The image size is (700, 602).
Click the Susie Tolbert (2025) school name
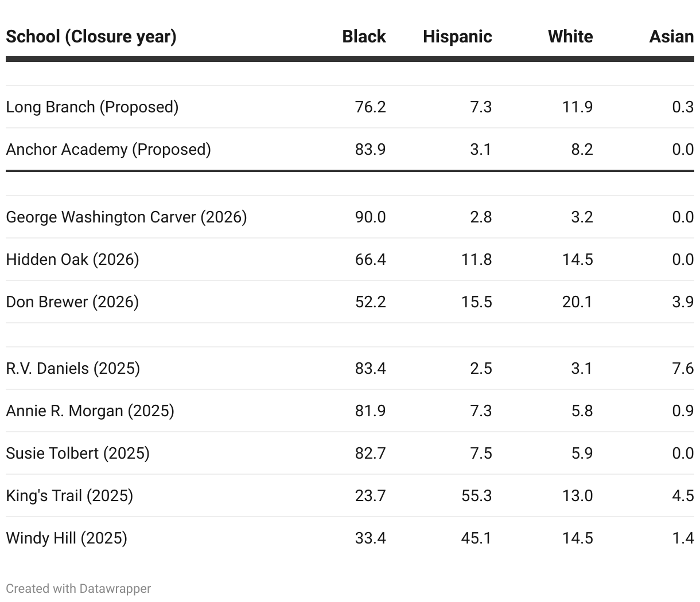[x=77, y=454]
